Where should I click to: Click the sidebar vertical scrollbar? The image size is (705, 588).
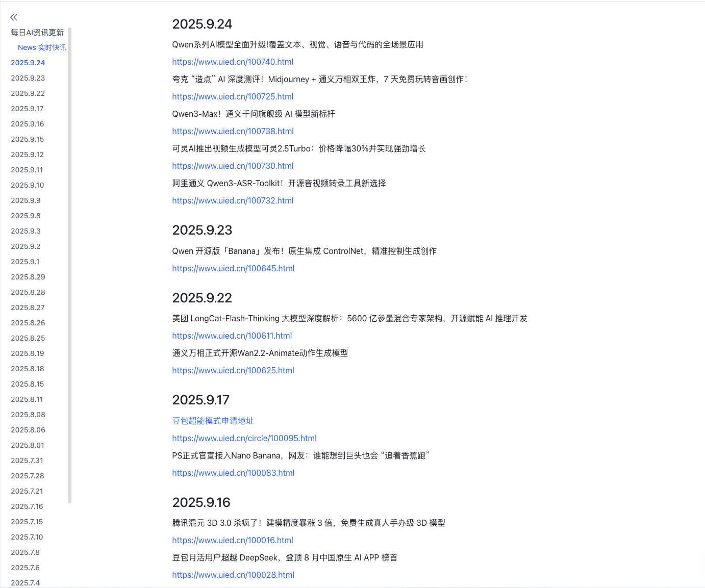pyautogui.click(x=69, y=265)
